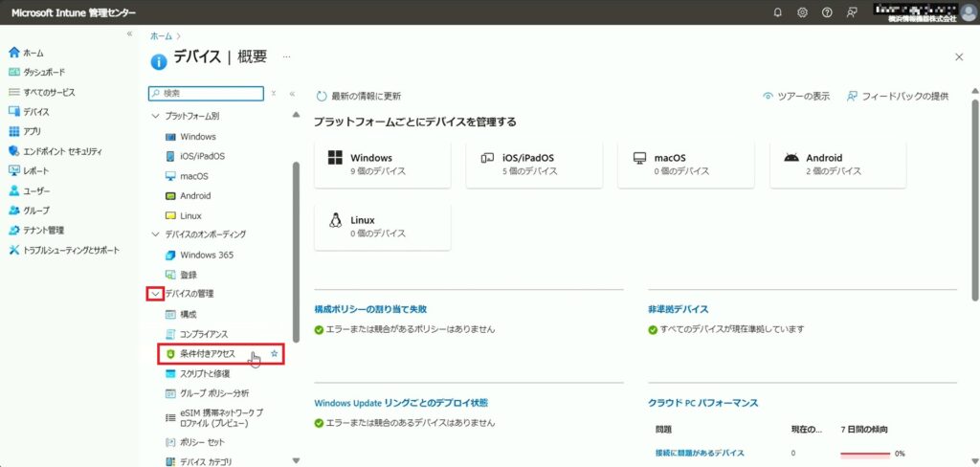Click the 検索 input field
980x467 pixels.
pyautogui.click(x=207, y=93)
